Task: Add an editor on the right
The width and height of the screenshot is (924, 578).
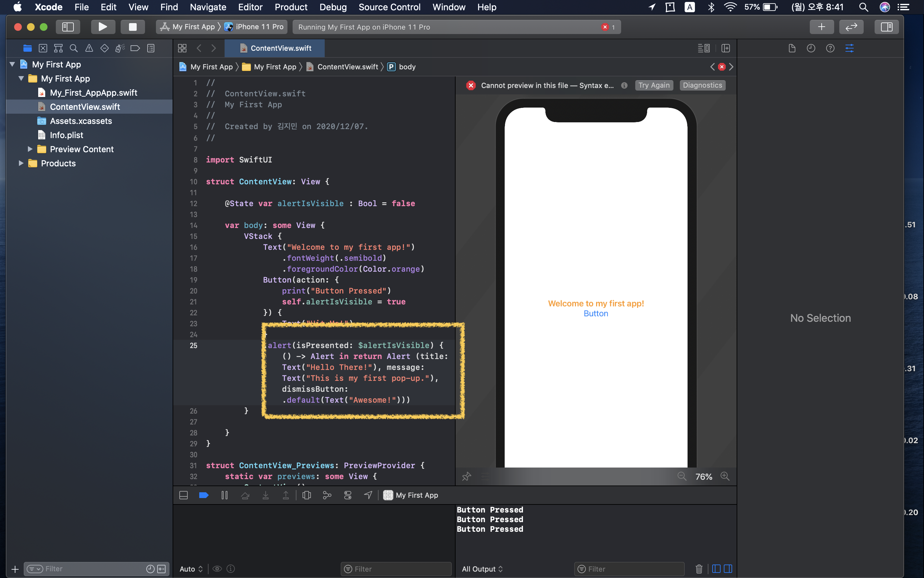Action: 725,48
